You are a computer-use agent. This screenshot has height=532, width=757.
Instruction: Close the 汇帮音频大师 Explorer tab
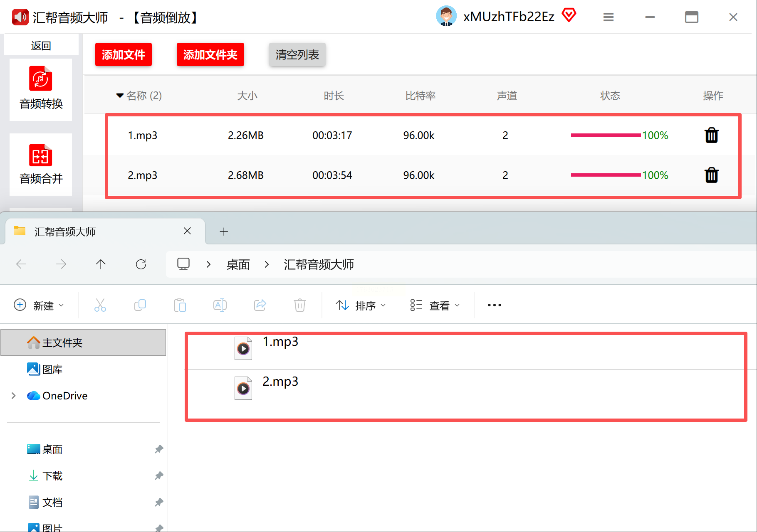coord(187,231)
